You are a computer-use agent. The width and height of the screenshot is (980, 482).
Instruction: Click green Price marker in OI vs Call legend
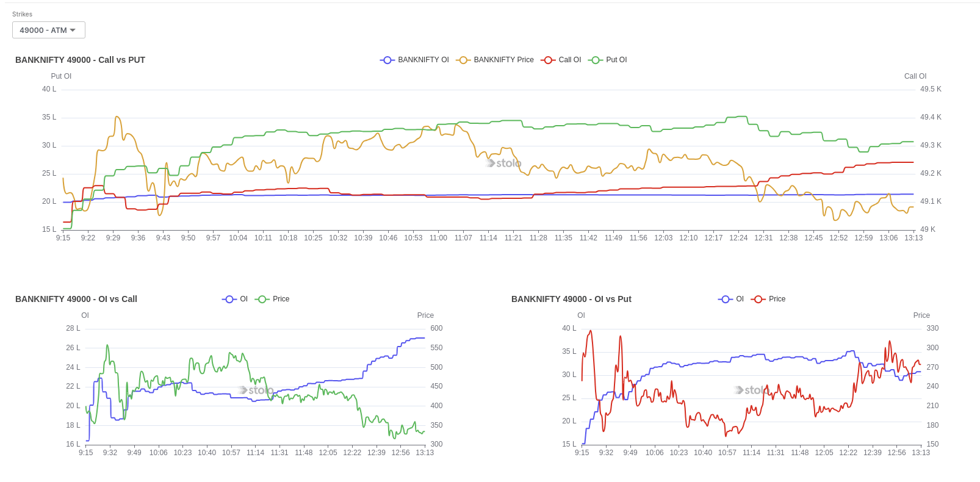[x=262, y=299]
